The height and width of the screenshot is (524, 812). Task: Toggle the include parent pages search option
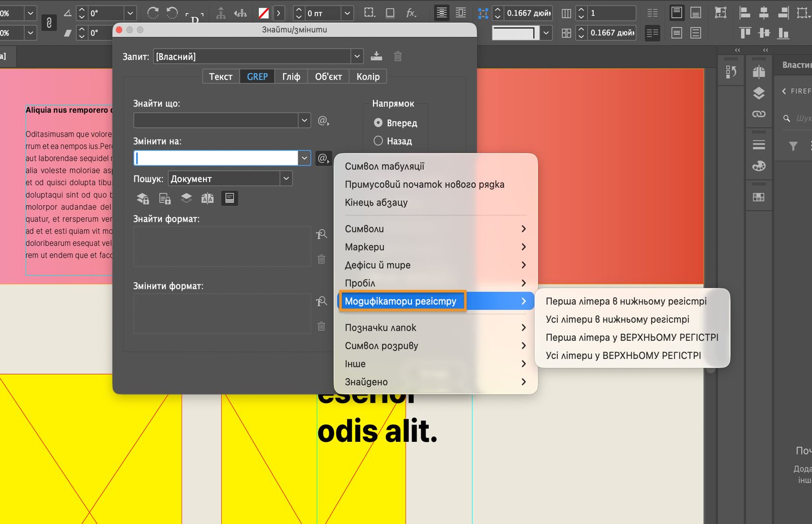click(208, 198)
